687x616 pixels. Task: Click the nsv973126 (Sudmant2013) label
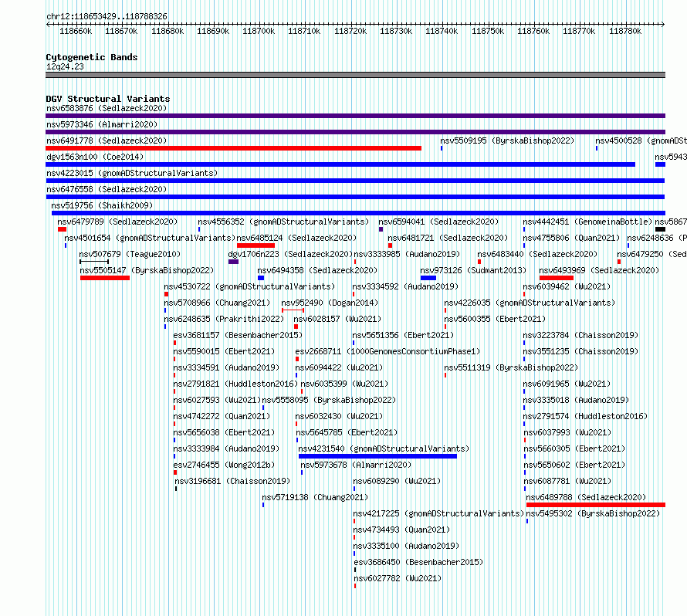[x=473, y=270]
